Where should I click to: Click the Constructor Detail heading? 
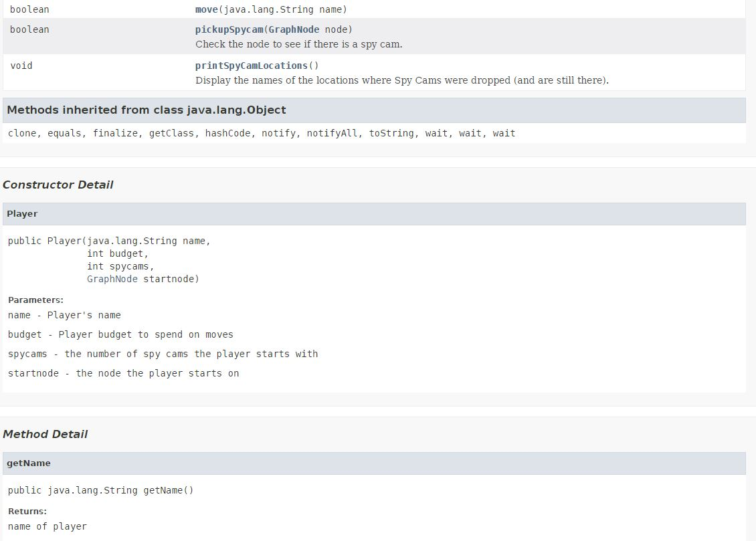(58, 185)
